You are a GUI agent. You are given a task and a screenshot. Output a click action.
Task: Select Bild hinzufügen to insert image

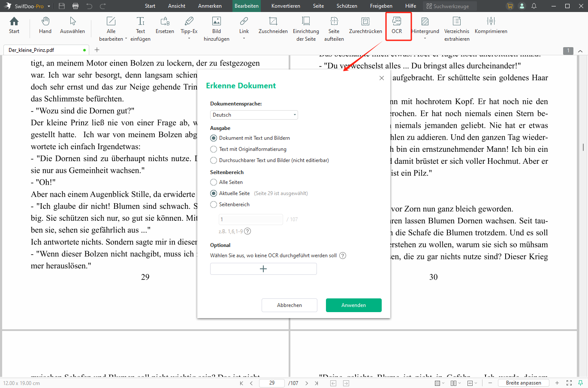click(x=217, y=29)
